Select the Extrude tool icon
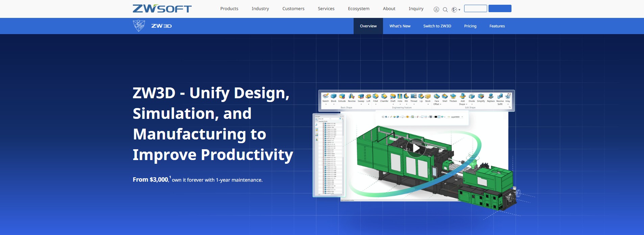 coord(342,96)
